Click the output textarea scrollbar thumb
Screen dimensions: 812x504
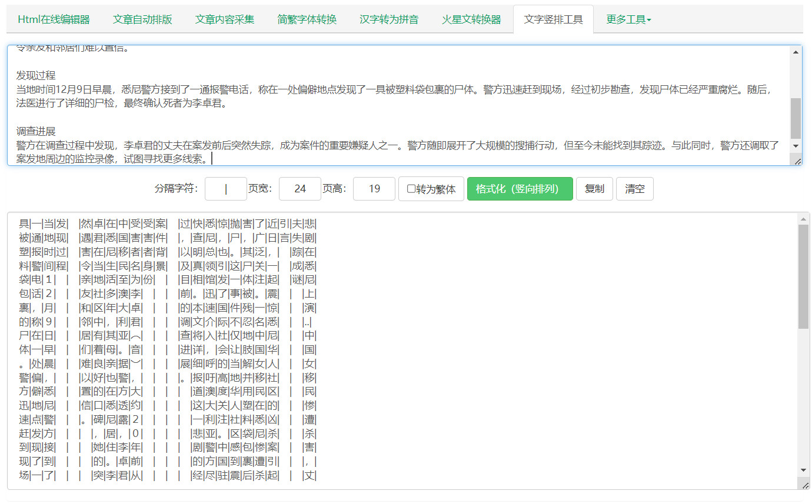tap(804, 276)
